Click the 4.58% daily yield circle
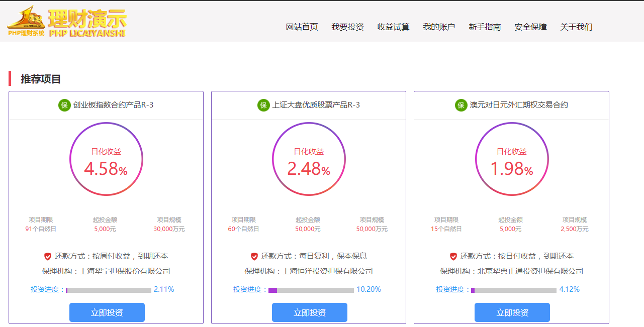Screen dimensions: 644x327 [x=106, y=159]
